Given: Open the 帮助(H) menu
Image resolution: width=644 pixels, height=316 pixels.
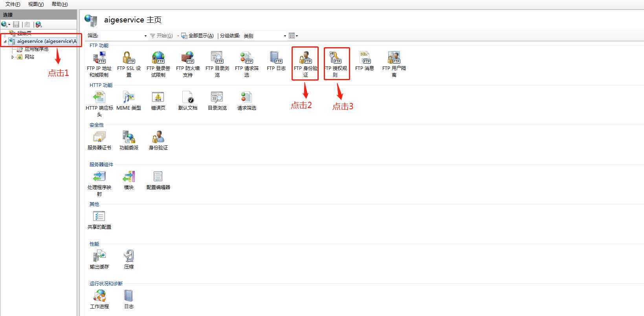Looking at the screenshot, I should pyautogui.click(x=60, y=4).
